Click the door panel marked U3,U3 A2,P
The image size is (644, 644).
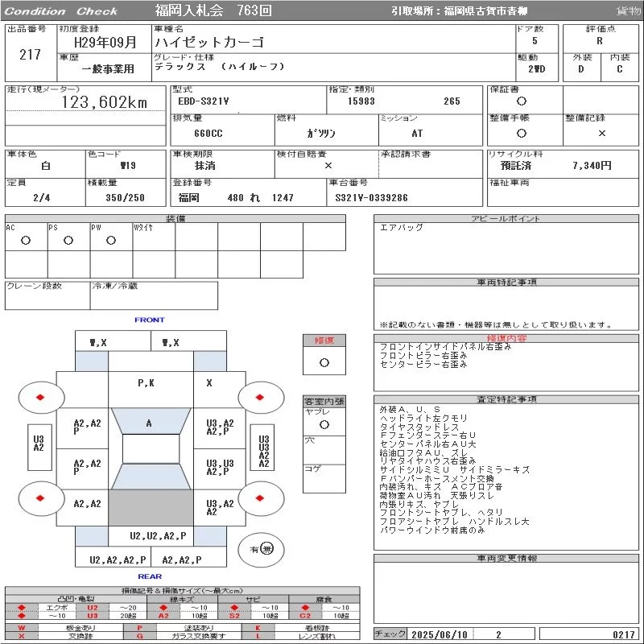click(x=220, y=469)
